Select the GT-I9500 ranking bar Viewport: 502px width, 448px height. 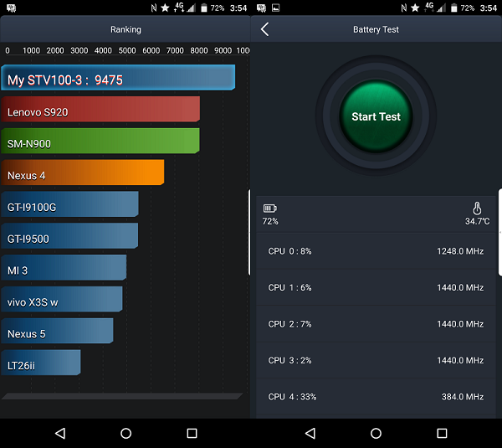pyautogui.click(x=69, y=236)
